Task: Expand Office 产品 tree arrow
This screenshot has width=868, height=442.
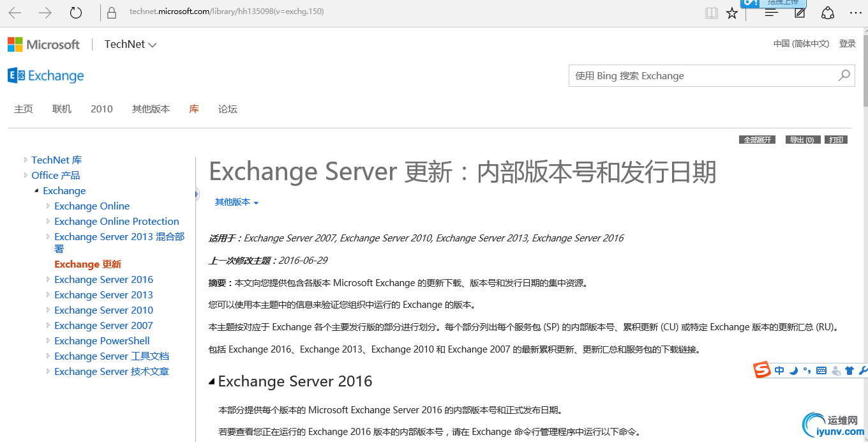Action: click(x=26, y=175)
